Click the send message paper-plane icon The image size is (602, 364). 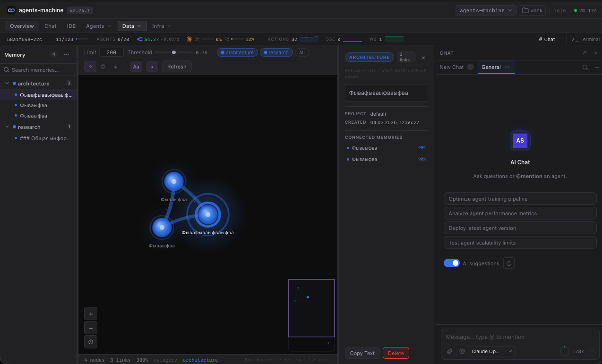click(x=592, y=351)
